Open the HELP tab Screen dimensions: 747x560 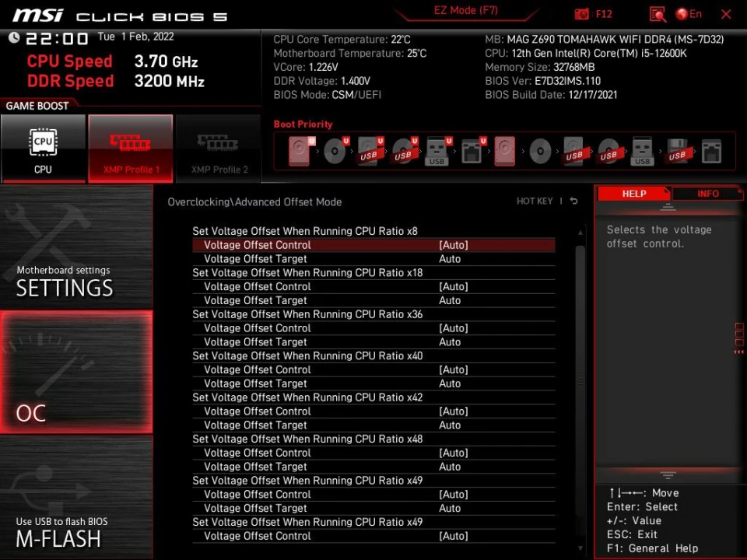pyautogui.click(x=633, y=194)
